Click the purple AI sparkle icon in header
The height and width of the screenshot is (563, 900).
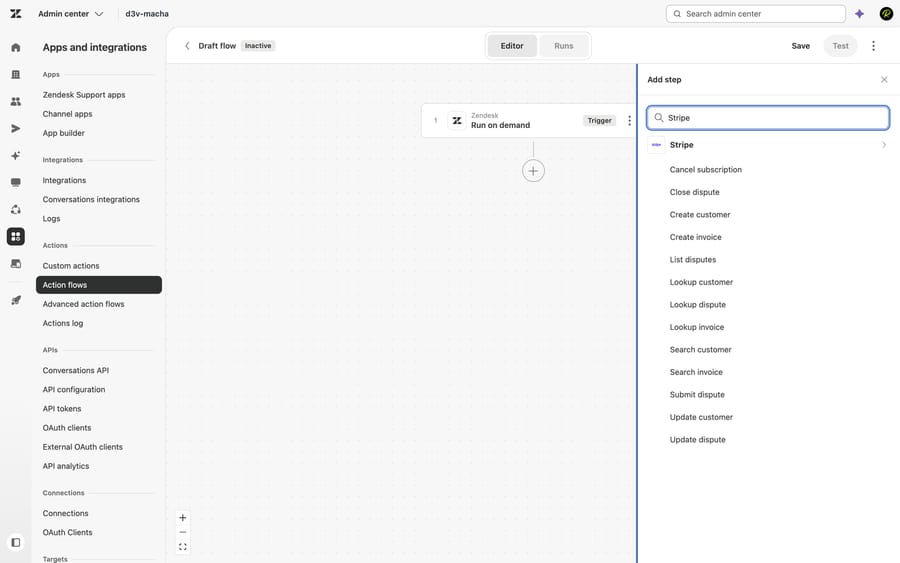859,14
